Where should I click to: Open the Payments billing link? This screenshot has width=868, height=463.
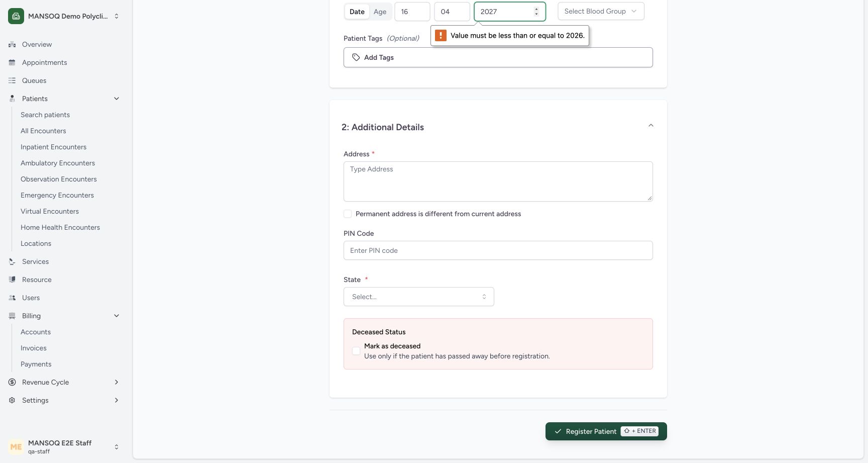coord(36,364)
